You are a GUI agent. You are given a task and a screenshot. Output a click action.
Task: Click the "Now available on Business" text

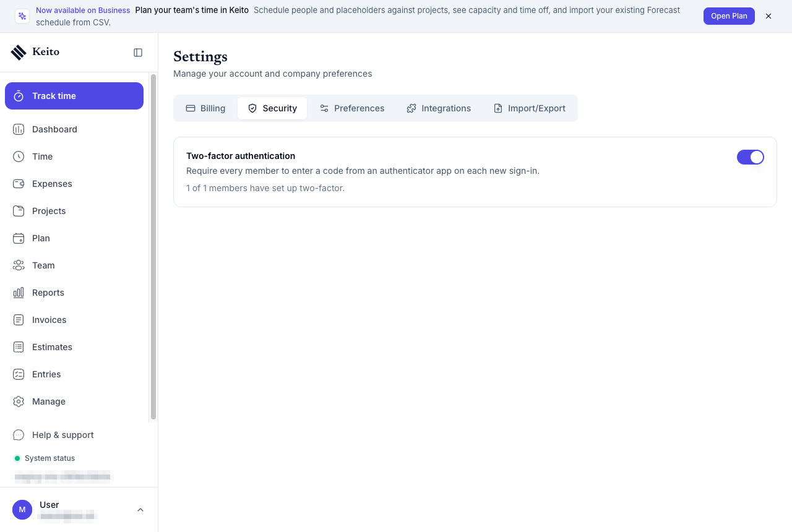click(83, 11)
